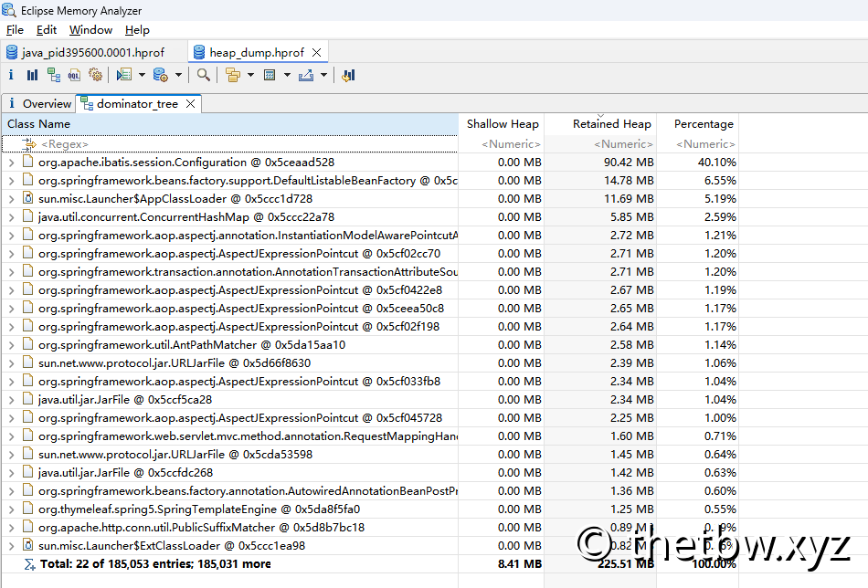Click the Run Expert System Test icon
Viewport: 868px width, 588px height.
[x=124, y=75]
